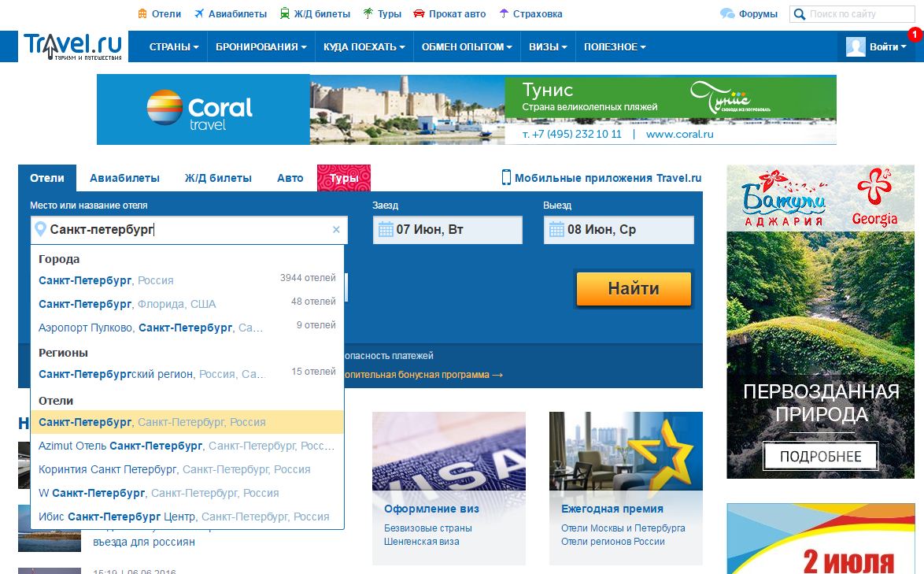
Task: Select Коринтия Санкт Петербург suggestion
Action: pyautogui.click(x=187, y=470)
